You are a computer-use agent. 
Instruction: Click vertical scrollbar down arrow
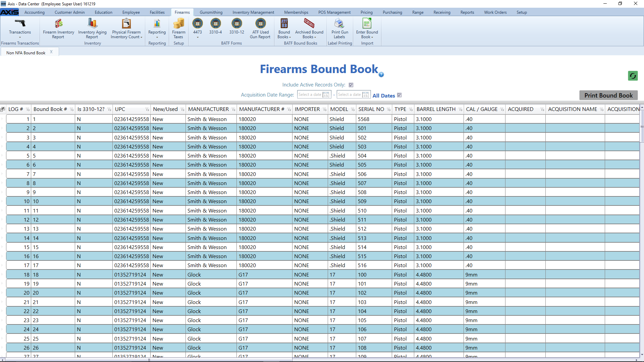642,355
